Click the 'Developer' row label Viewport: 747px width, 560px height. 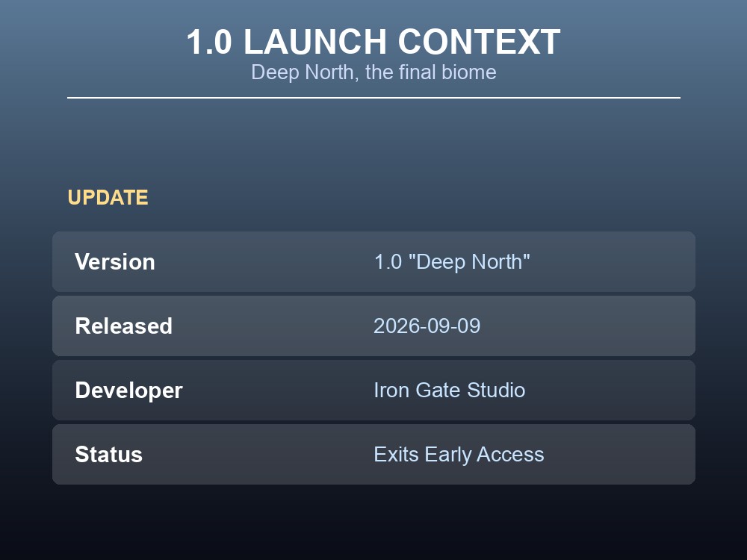128,391
